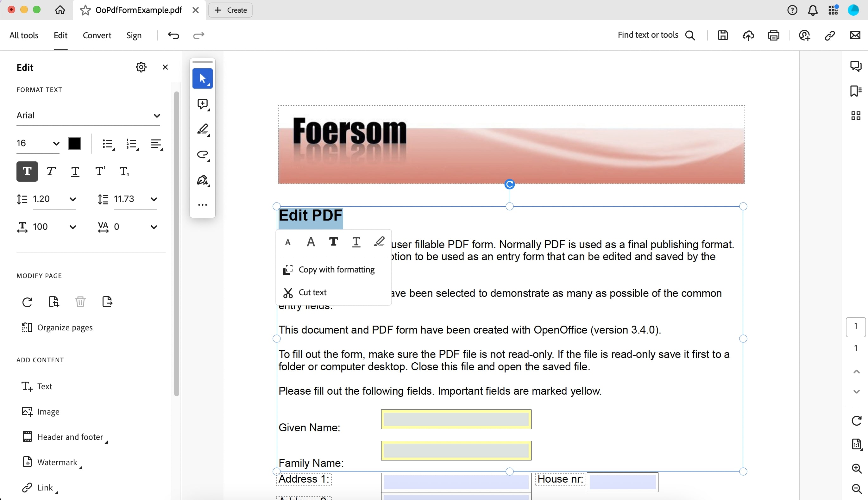The width and height of the screenshot is (868, 500).
Task: Click the extract page icon
Action: point(107,302)
